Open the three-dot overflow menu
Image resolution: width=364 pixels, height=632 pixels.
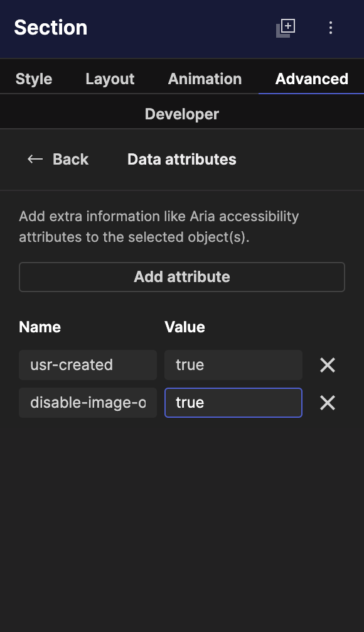tap(331, 28)
